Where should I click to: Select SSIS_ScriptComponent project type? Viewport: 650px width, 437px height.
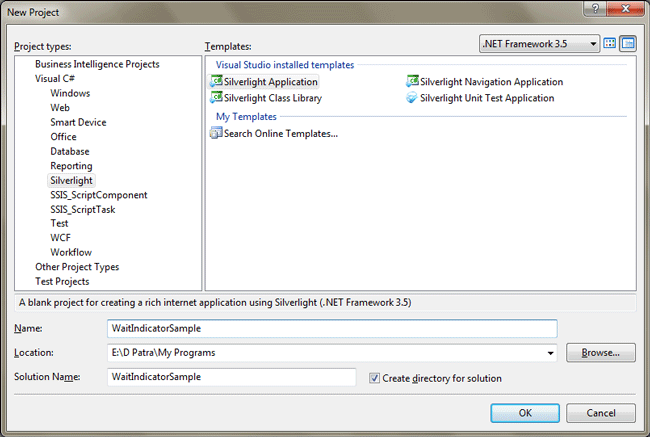click(x=99, y=195)
